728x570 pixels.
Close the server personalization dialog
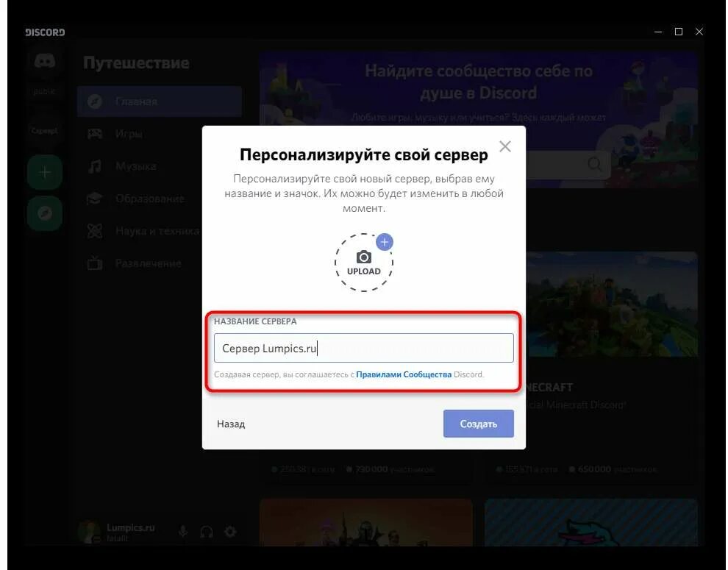coord(505,146)
